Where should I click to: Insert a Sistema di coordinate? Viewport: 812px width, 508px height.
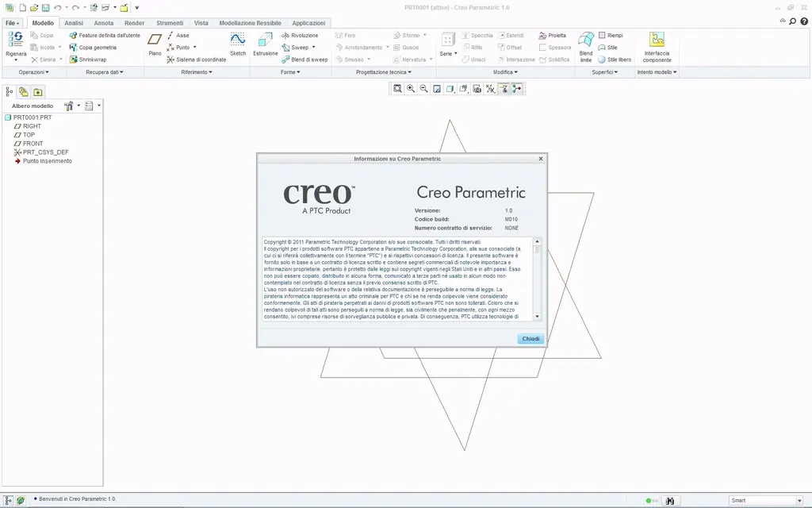(197, 60)
